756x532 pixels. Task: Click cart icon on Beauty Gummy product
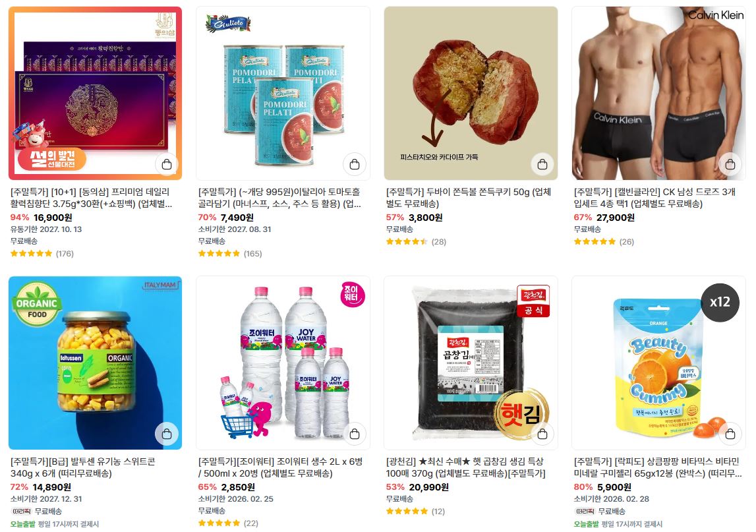pos(730,434)
